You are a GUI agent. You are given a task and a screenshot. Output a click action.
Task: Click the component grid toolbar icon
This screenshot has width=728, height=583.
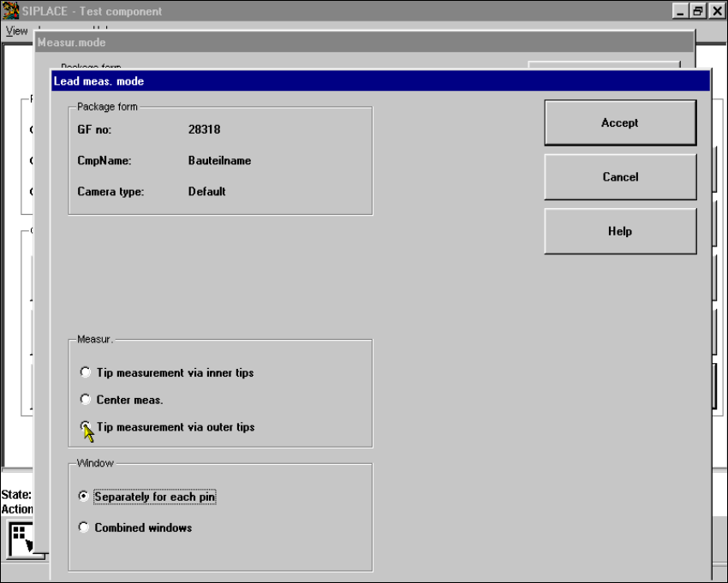point(21,539)
